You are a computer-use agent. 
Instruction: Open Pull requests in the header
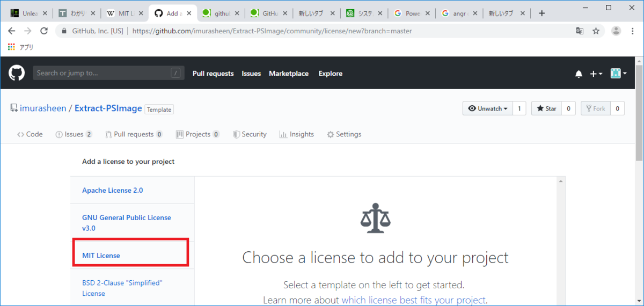(x=213, y=74)
